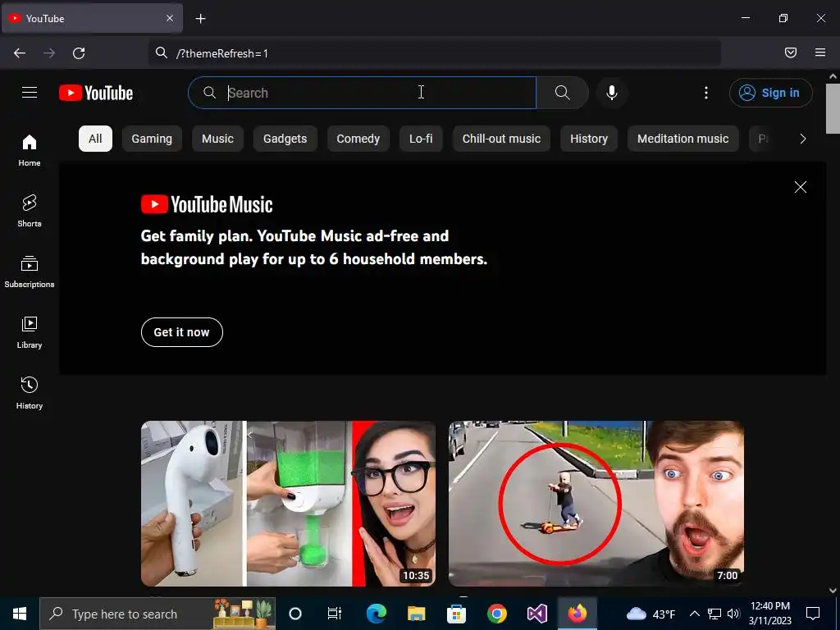
Task: Select the History category chip
Action: tap(589, 139)
